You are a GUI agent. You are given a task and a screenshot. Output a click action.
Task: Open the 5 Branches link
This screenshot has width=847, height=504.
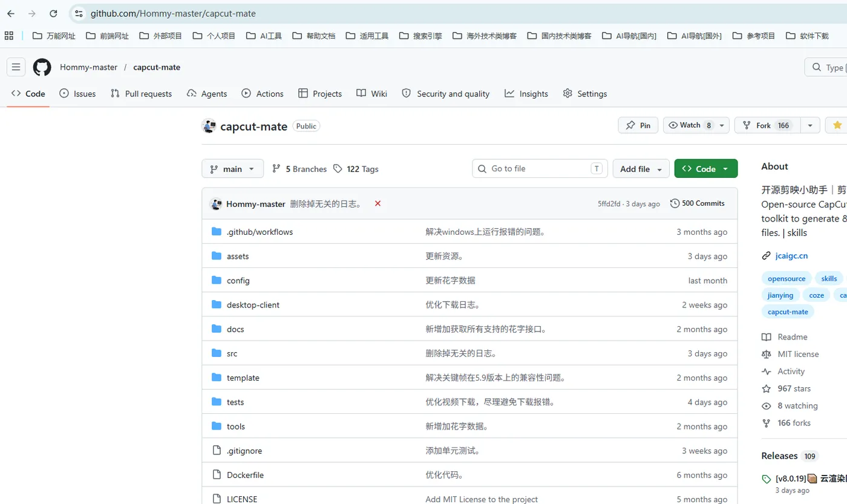[299, 169]
